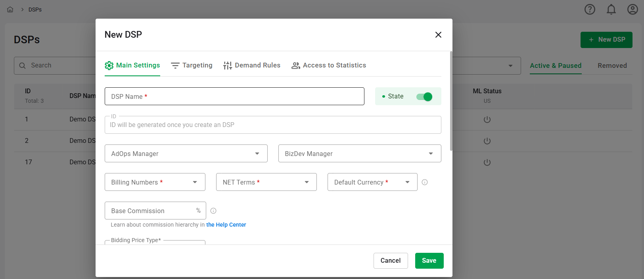Click the DSP Name input field
This screenshot has height=279, width=644.
coord(234,96)
